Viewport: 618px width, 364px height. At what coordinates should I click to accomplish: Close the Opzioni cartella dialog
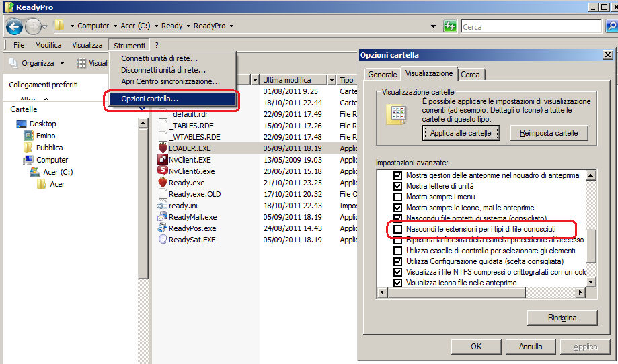[x=608, y=55]
